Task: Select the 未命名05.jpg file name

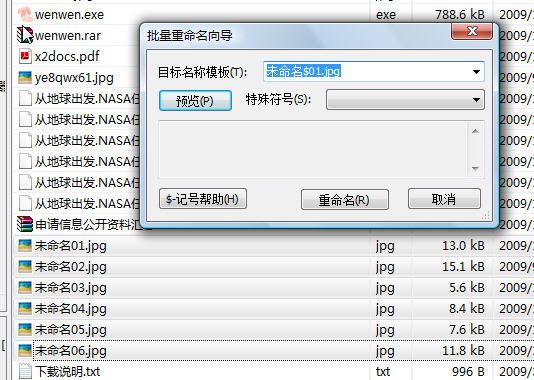Action: click(70, 330)
